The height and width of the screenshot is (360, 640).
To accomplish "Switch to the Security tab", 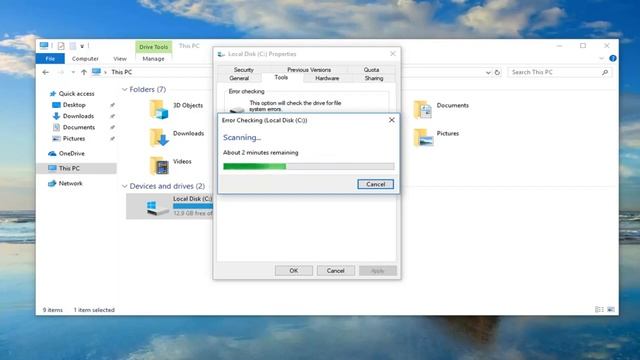I will [x=244, y=70].
